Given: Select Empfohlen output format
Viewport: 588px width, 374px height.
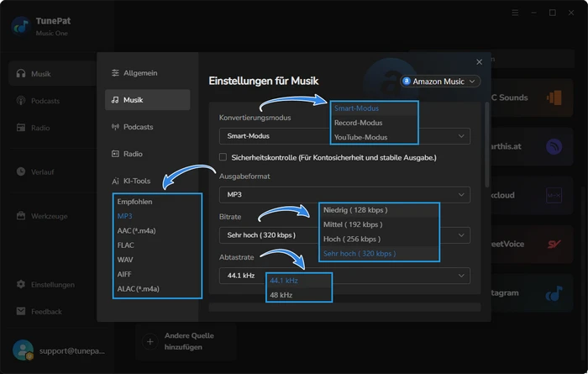Looking at the screenshot, I should [x=157, y=202].
